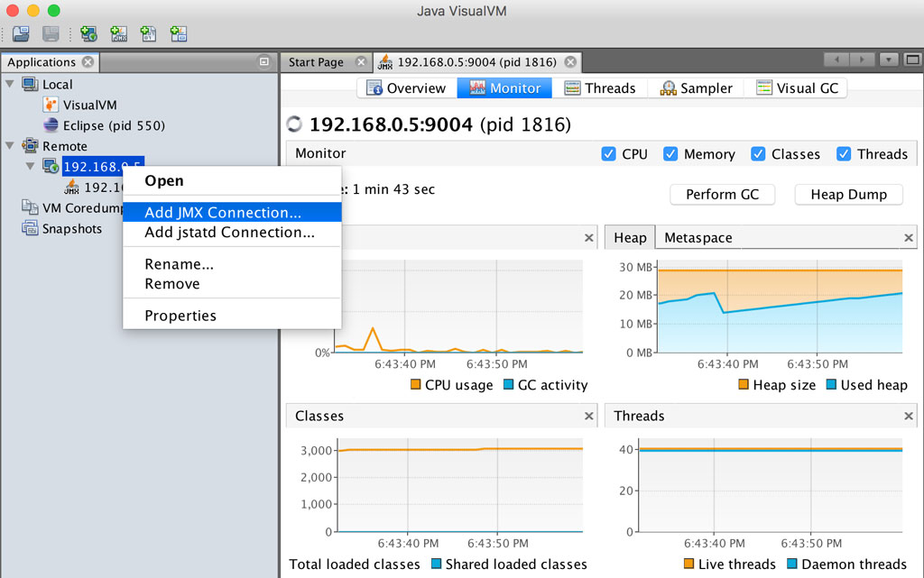Click the VisualVM application icon
Viewport: 924px width, 578px height.
(51, 105)
